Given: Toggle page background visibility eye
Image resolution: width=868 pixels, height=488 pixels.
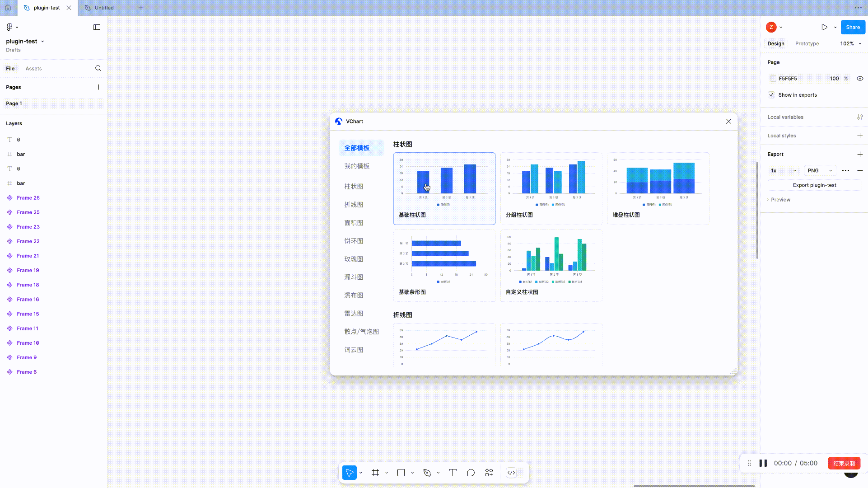Looking at the screenshot, I should [x=860, y=79].
